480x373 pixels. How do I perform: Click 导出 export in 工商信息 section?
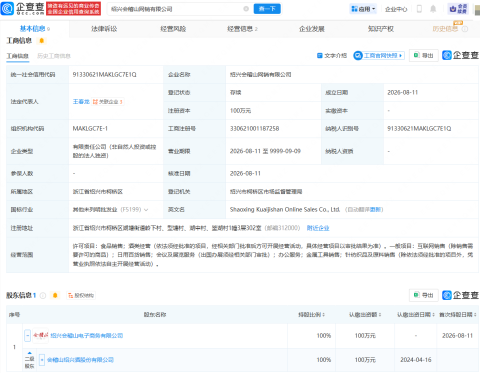pos(423,55)
